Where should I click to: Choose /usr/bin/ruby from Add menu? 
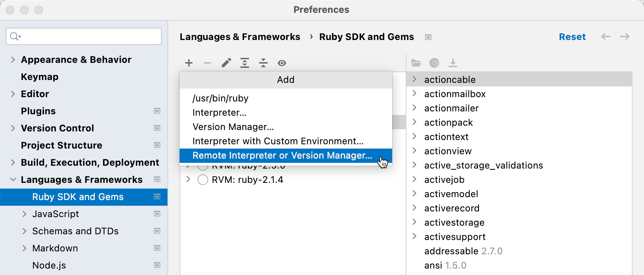click(286, 98)
